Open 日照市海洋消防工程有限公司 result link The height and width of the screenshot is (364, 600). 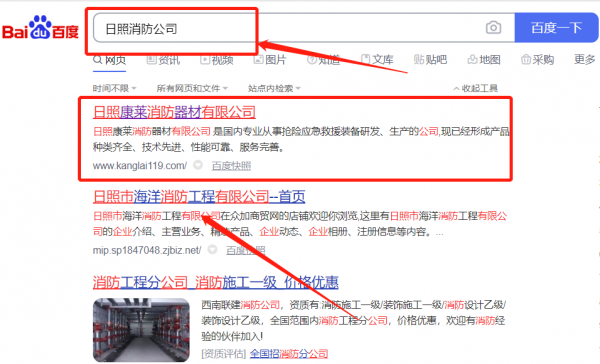point(199,197)
